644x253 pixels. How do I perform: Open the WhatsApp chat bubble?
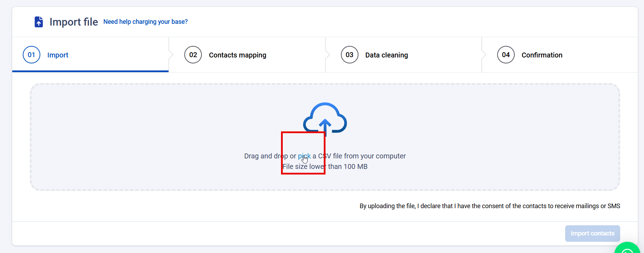coord(627,249)
